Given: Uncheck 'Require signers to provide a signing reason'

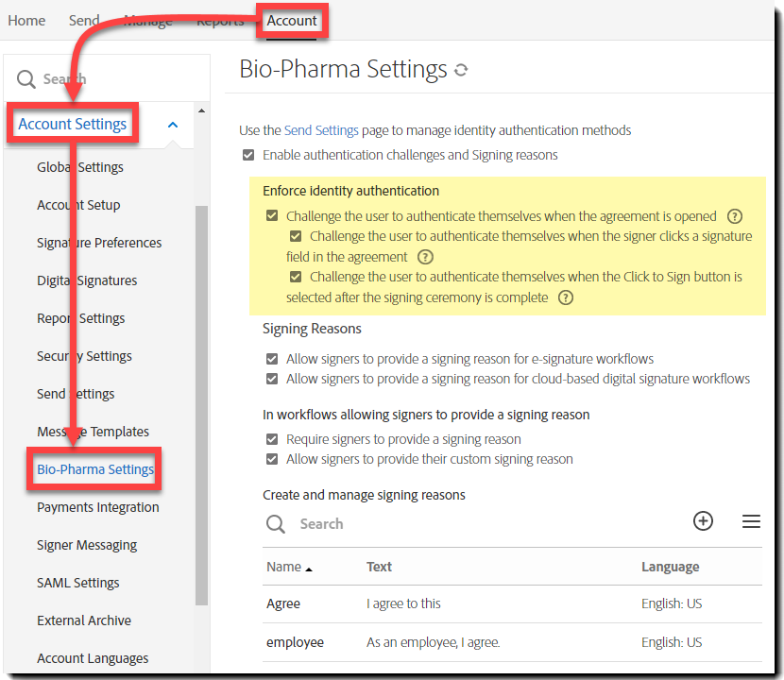Looking at the screenshot, I should 272,439.
